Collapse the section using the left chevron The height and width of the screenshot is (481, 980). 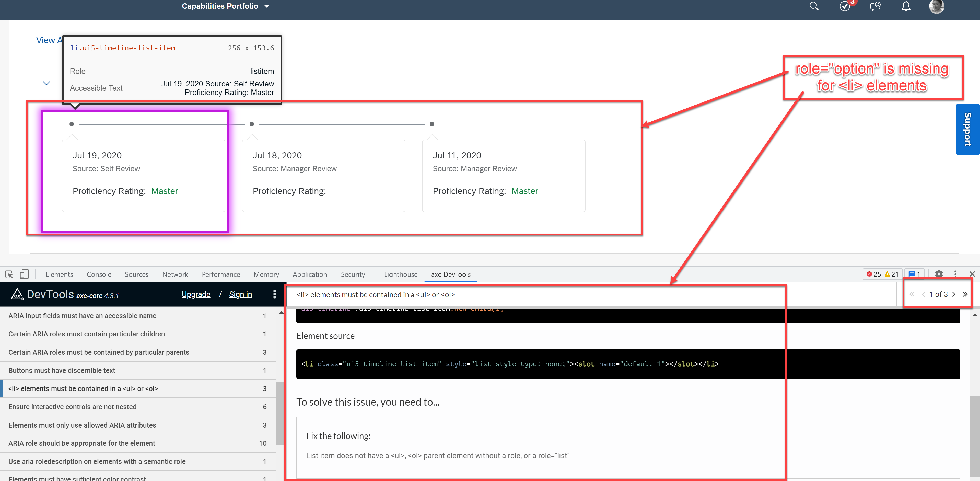(x=46, y=83)
